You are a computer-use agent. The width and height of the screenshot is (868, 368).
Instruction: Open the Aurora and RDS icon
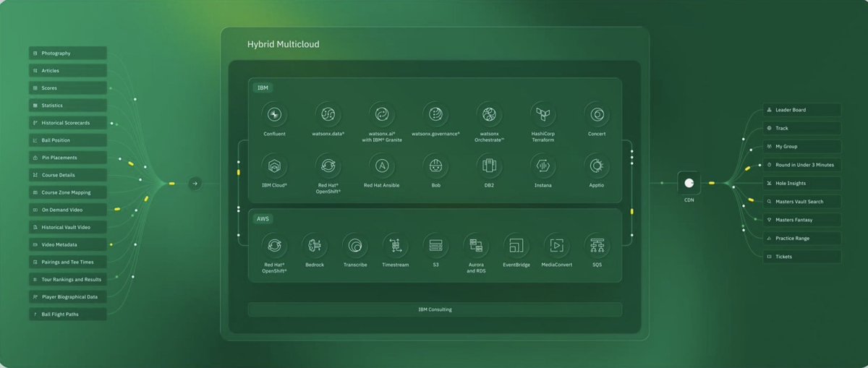476,246
